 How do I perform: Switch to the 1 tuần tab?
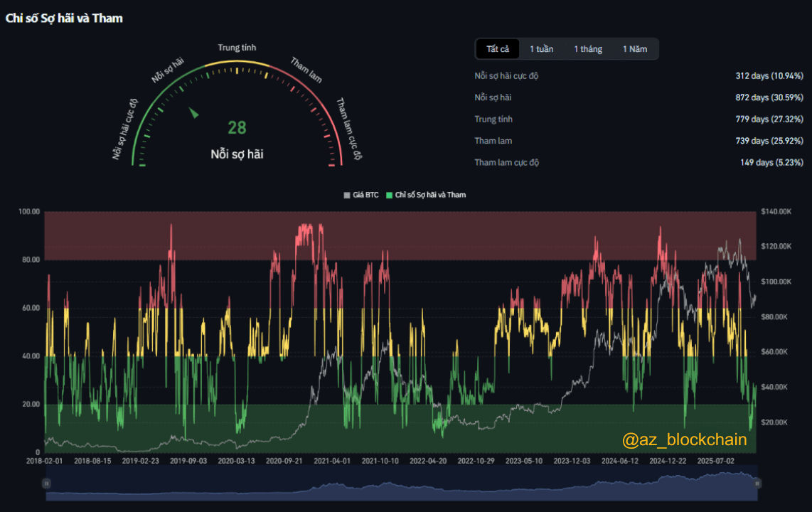pos(541,49)
